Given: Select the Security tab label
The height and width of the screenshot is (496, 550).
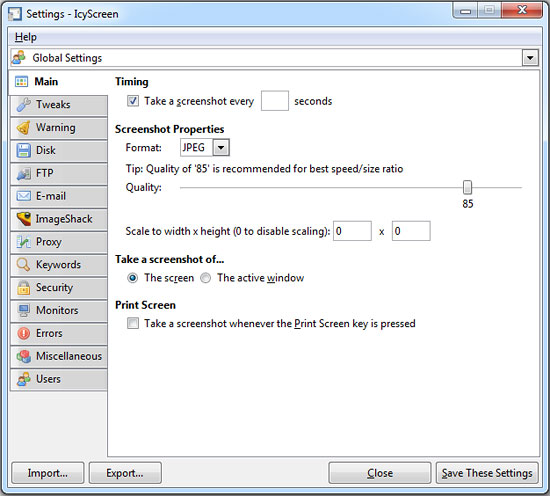Looking at the screenshot, I should 55,288.
